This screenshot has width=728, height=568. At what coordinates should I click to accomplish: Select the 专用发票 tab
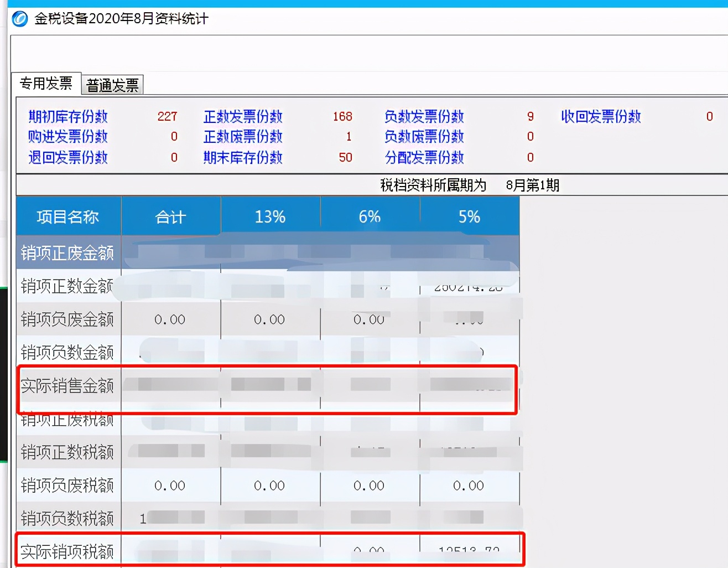click(46, 84)
